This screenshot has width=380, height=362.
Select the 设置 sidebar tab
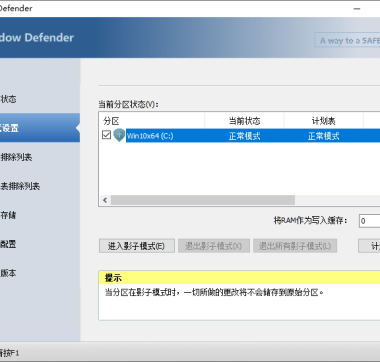coord(39,128)
